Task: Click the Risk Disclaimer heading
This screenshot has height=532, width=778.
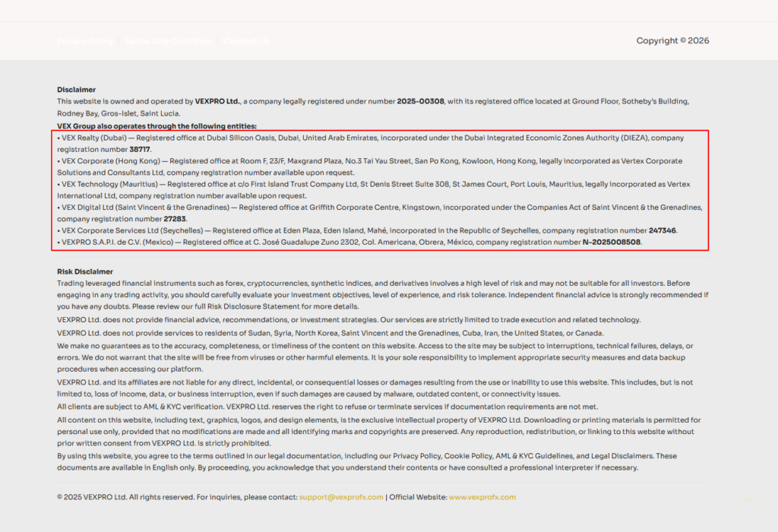Action: [85, 271]
